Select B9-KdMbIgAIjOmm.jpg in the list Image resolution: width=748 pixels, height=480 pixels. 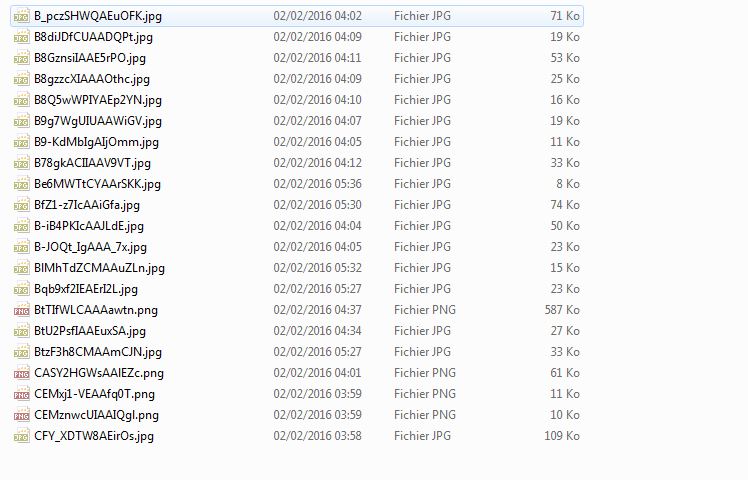point(96,142)
